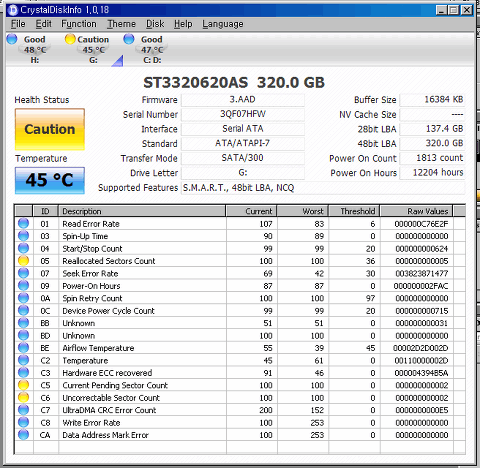Click the Current column header
The height and width of the screenshot is (468, 480).
point(251,211)
